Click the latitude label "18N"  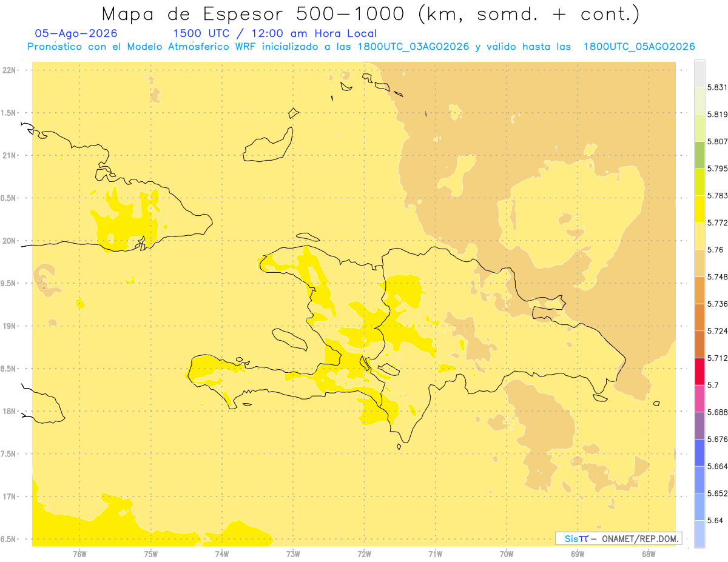8,411
